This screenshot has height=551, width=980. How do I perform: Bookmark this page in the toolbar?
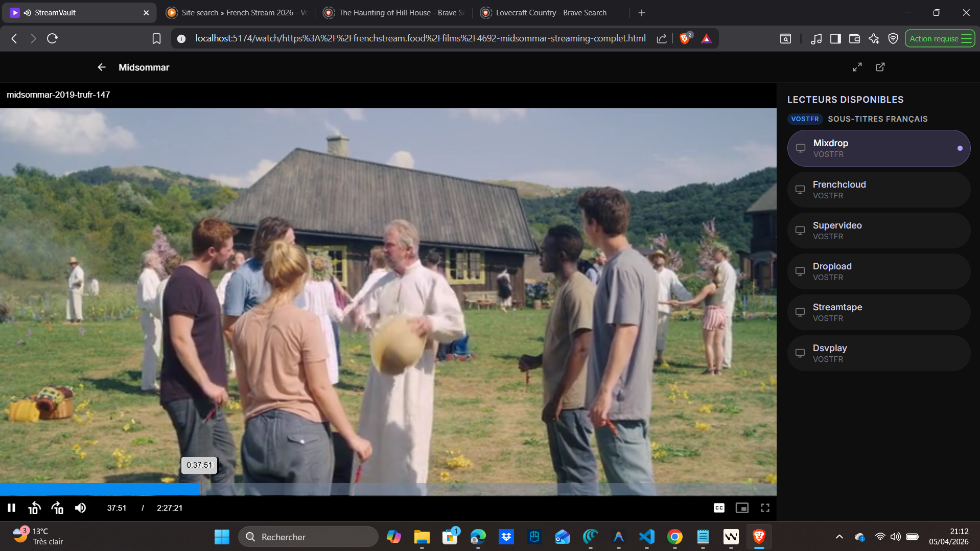click(x=156, y=38)
